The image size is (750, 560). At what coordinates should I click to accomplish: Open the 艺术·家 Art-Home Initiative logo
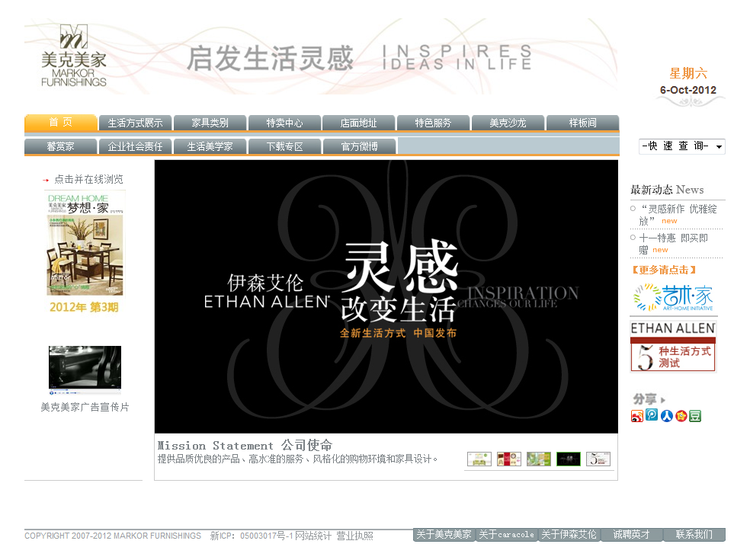(674, 297)
